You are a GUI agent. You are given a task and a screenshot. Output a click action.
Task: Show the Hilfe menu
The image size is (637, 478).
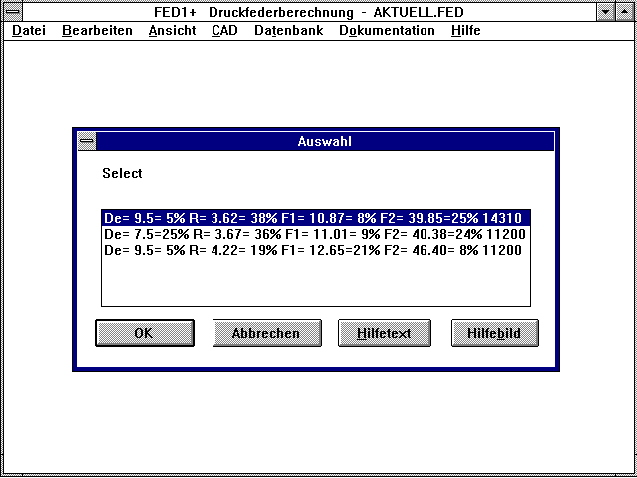click(465, 31)
